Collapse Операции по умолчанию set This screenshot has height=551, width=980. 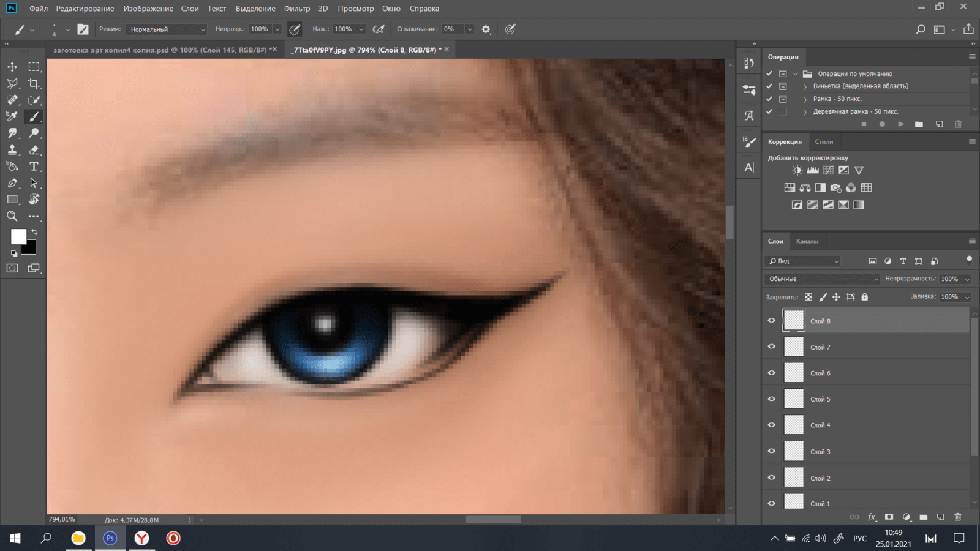[796, 73]
